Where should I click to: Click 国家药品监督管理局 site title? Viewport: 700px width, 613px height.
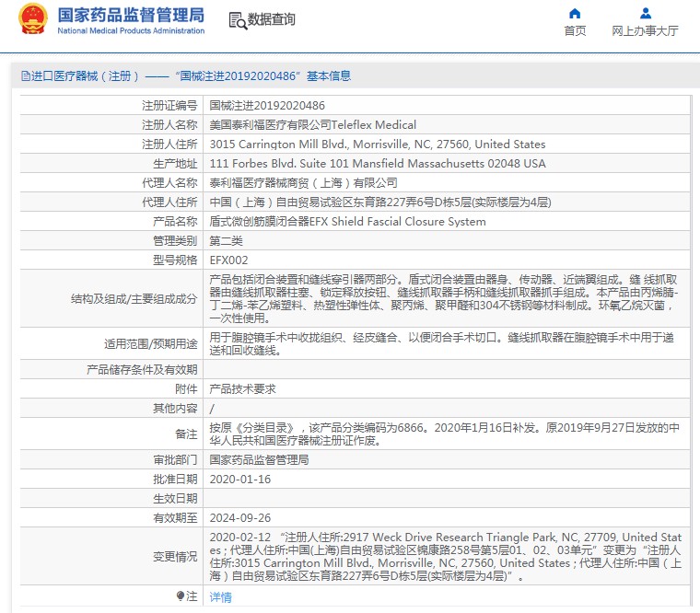[x=131, y=15]
